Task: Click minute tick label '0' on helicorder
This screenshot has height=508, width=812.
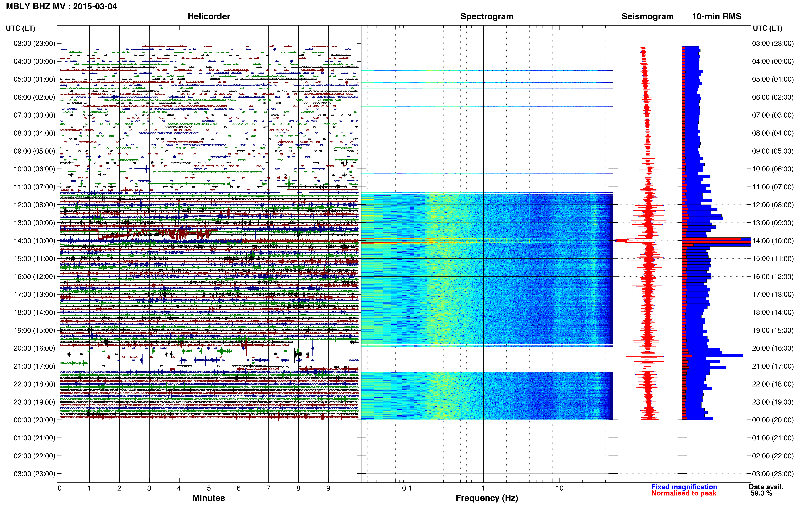Action: pyautogui.click(x=59, y=488)
